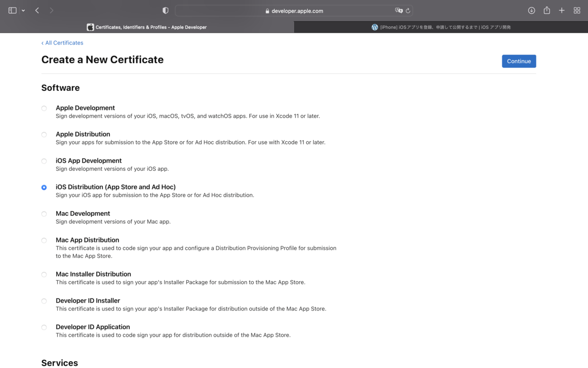
Task: Select the Apple Development radio button
Action: [x=44, y=108]
